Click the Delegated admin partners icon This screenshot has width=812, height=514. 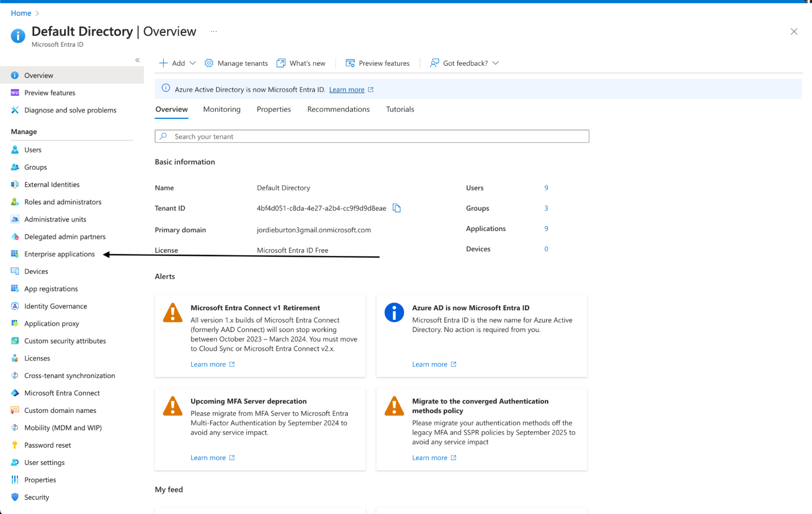coord(15,237)
